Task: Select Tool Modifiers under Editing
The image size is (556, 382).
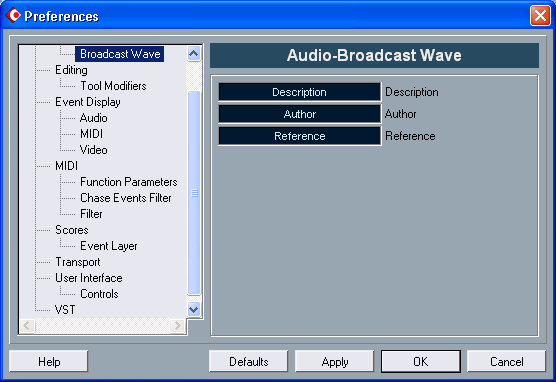Action: [113, 86]
